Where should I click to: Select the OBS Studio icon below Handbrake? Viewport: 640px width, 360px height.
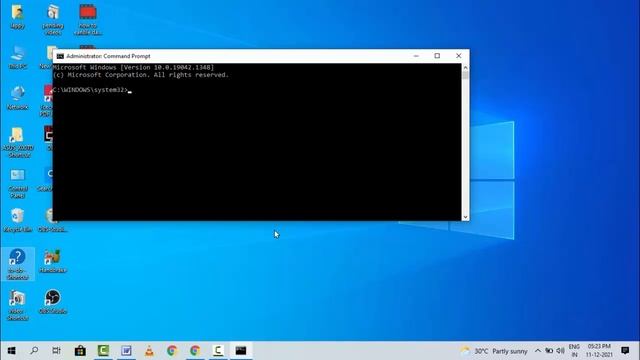pos(53,302)
